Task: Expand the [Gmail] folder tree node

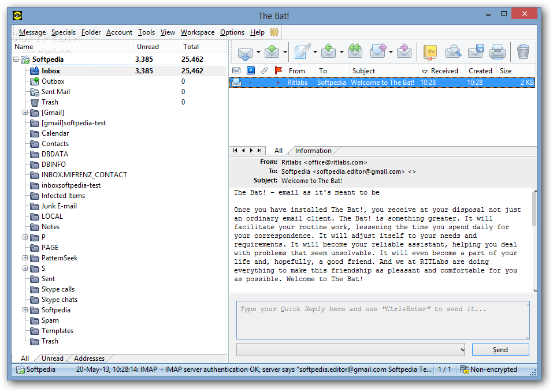Action: (25, 113)
